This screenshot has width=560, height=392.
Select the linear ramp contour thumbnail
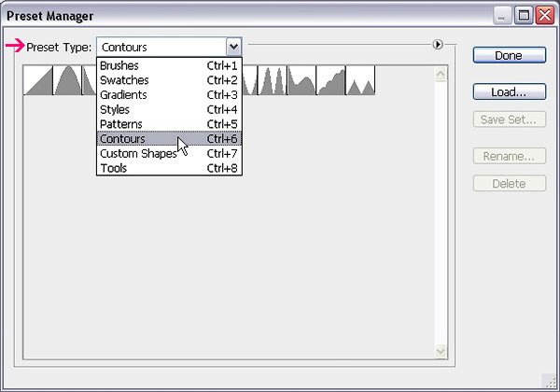point(38,80)
